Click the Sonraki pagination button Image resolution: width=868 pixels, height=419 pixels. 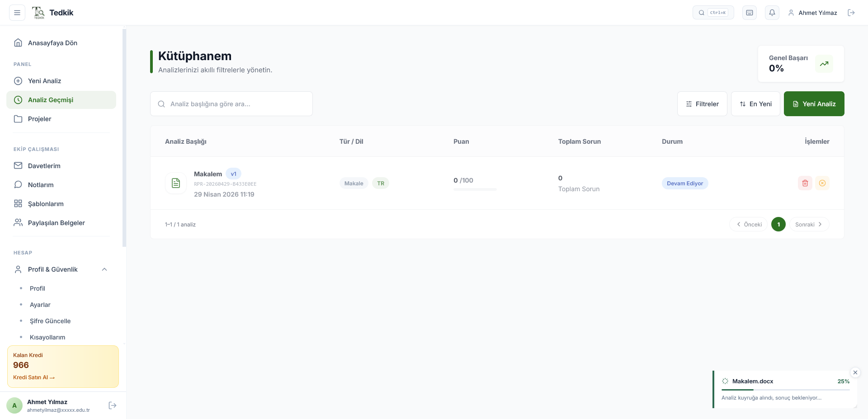click(809, 225)
